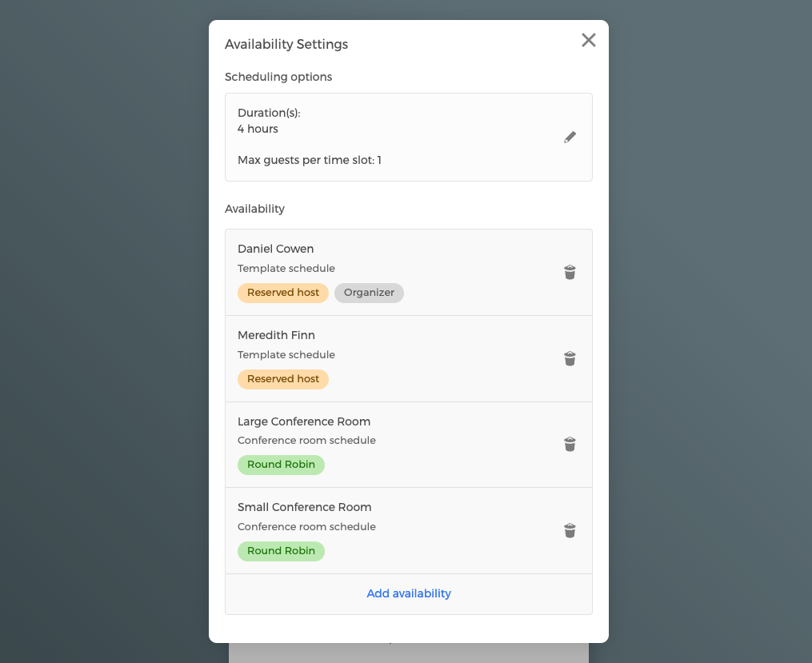812x663 pixels.
Task: Click the Availability Settings title
Action: tap(286, 44)
